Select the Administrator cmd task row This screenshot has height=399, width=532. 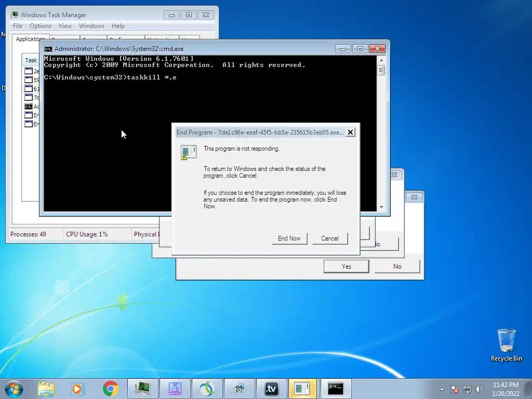(32, 106)
